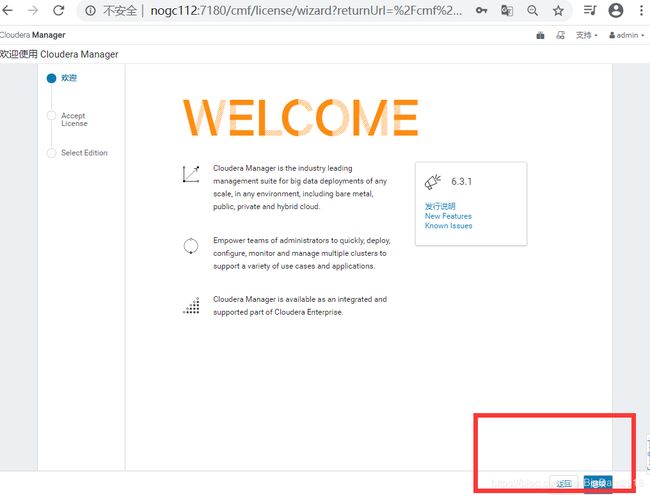This screenshot has height=495, width=650.
Task: Select the Accept License step
Action: click(x=74, y=119)
